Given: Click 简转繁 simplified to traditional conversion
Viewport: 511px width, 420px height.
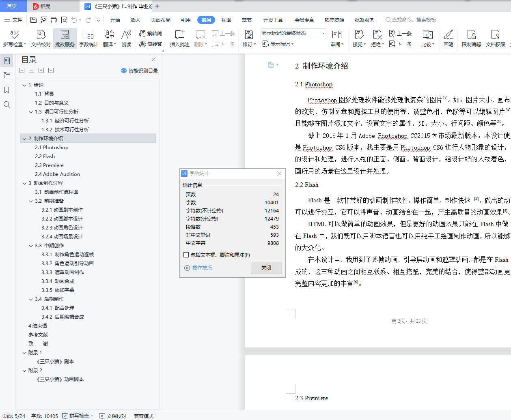Looking at the screenshot, I should pyautogui.click(x=151, y=44).
